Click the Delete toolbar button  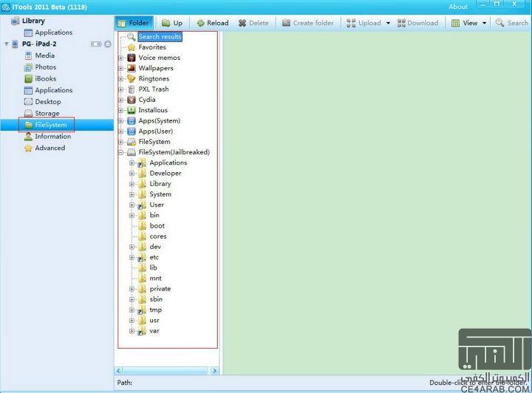click(x=253, y=23)
